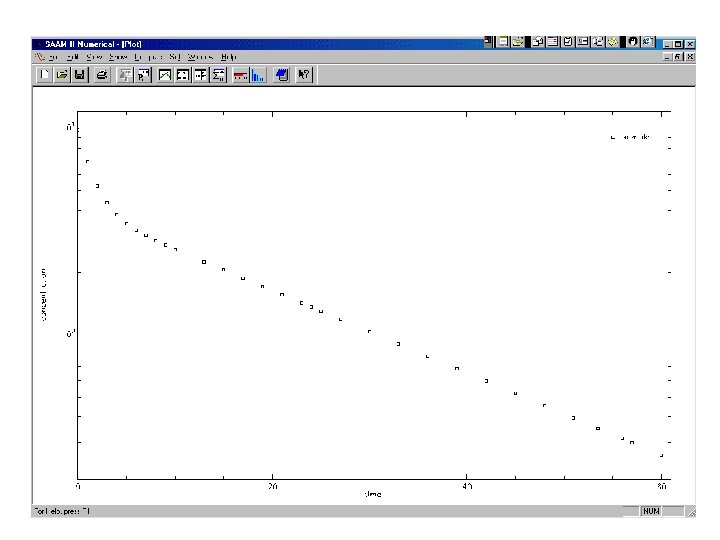720x540 pixels.
Task: Click the sigma statistics toolbar icon
Action: coord(219,75)
